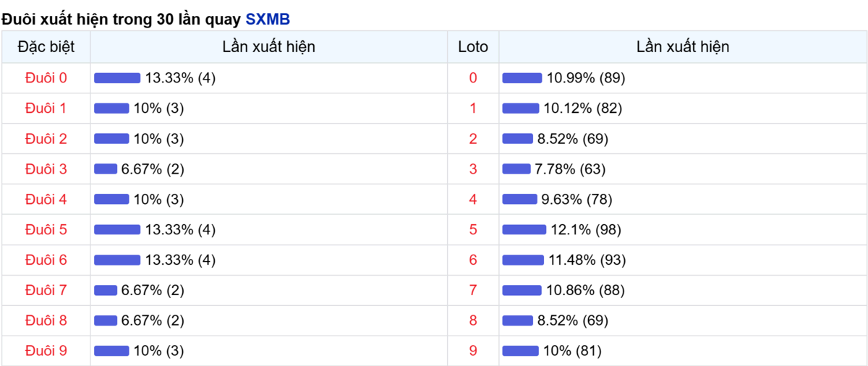Click the SXMB link in the title
The image size is (868, 366).
tap(268, 20)
